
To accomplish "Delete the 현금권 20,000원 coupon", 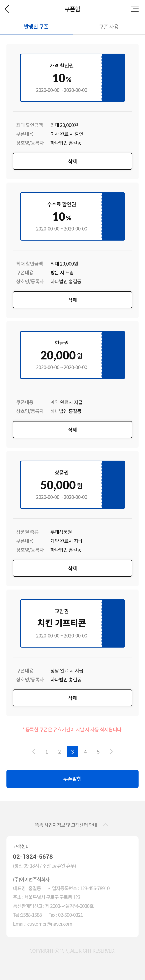I will tap(72, 430).
